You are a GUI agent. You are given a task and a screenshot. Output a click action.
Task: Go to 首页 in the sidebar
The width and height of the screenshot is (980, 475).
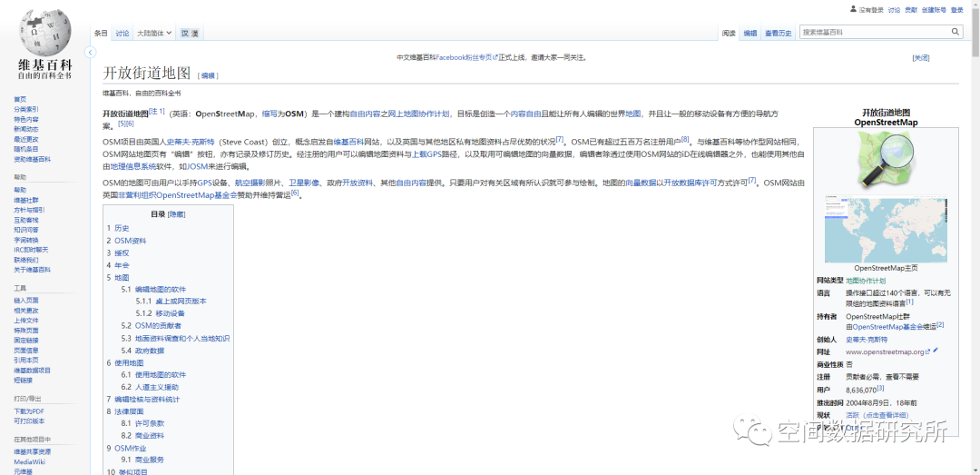click(x=20, y=100)
